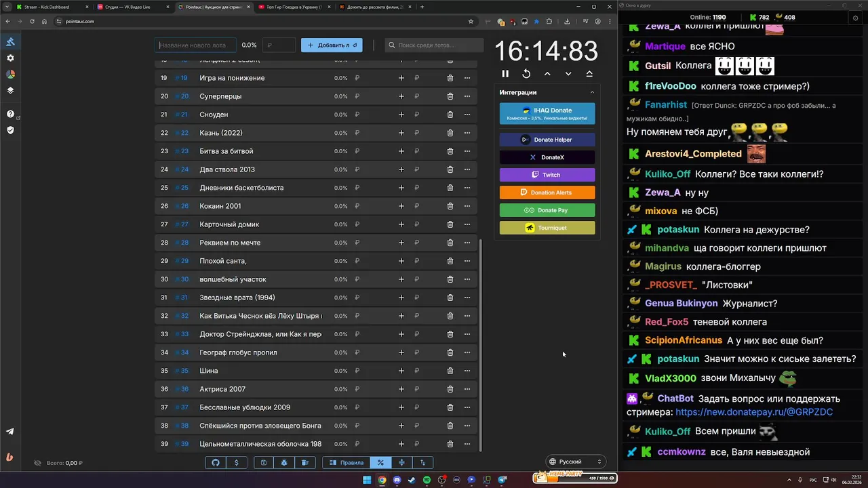The height and width of the screenshot is (488, 868).
Task: Select lot name Бесславные ублюдки 2009
Action: (245, 407)
